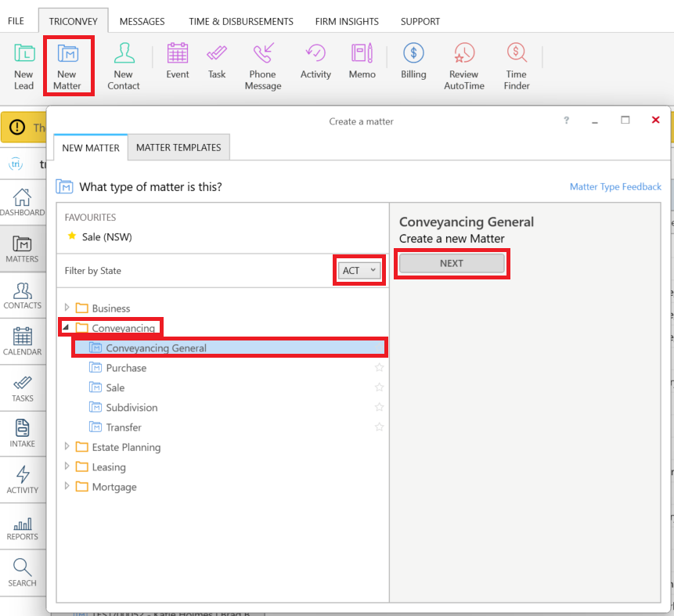Select the Purchase matter type
674x616 pixels.
(x=126, y=368)
